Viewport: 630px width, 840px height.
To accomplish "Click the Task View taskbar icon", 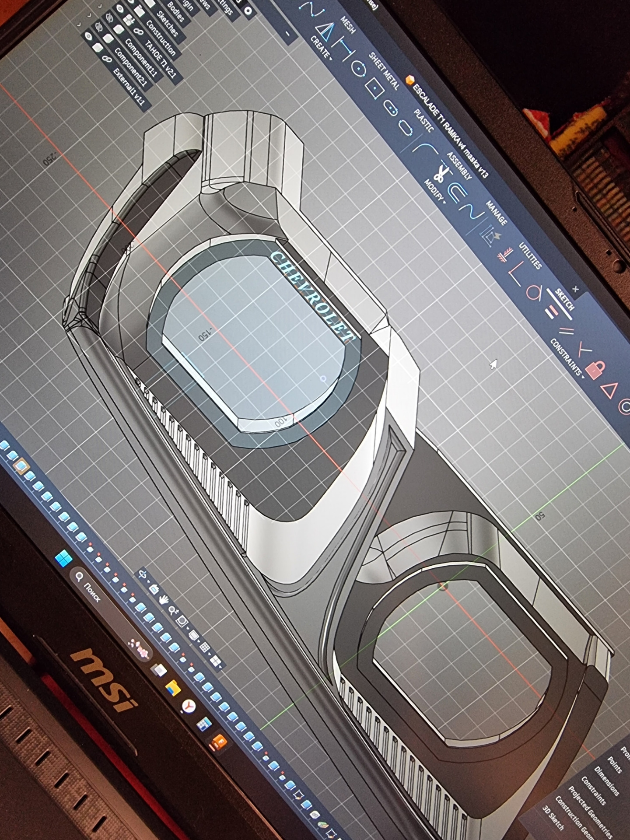I will (159, 671).
